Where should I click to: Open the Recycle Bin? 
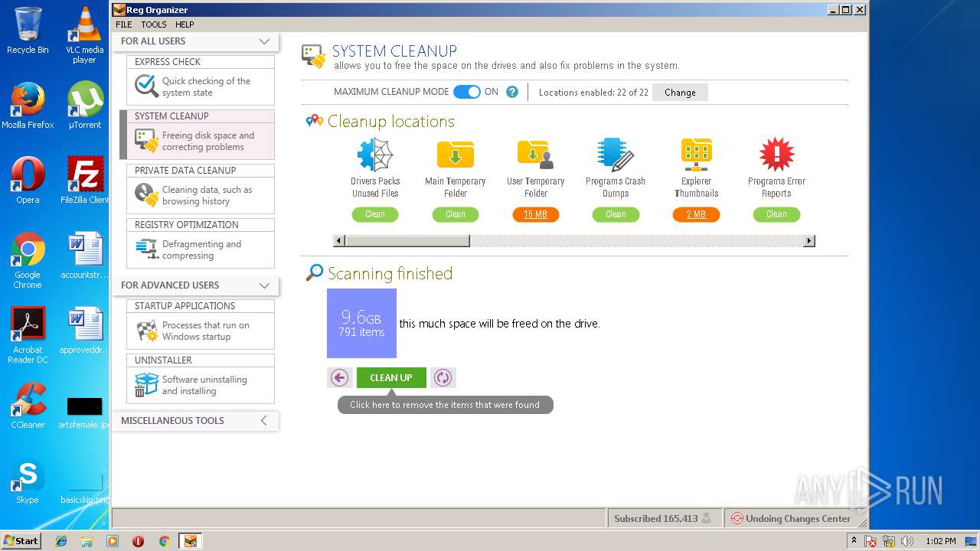[28, 30]
